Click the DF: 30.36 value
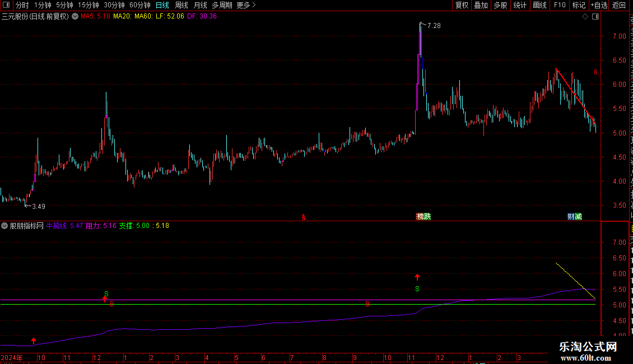Viewport: 633px width, 364px height. [x=202, y=17]
